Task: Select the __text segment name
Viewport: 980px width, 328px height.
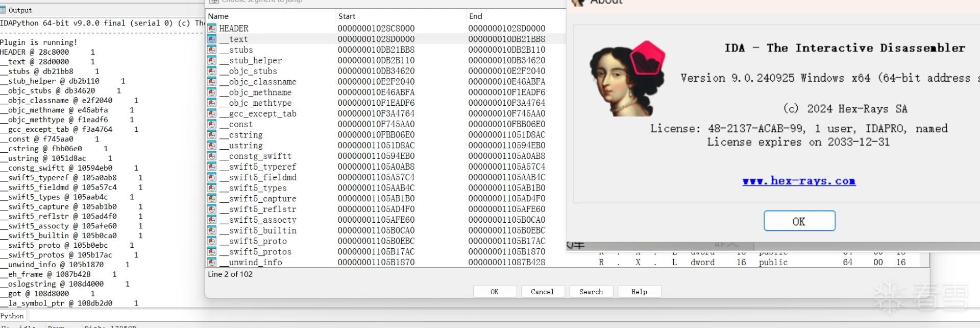Action: point(234,39)
